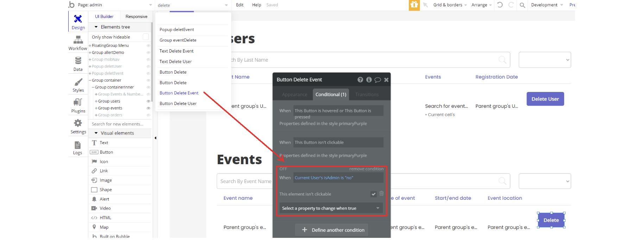Open the Styles brush icon

coord(78,82)
